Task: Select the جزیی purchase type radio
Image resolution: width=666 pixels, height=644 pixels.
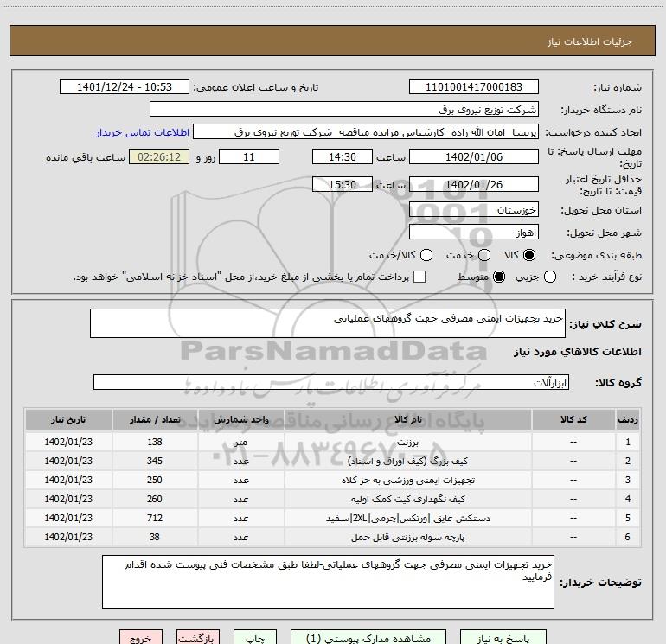Action: [x=550, y=277]
